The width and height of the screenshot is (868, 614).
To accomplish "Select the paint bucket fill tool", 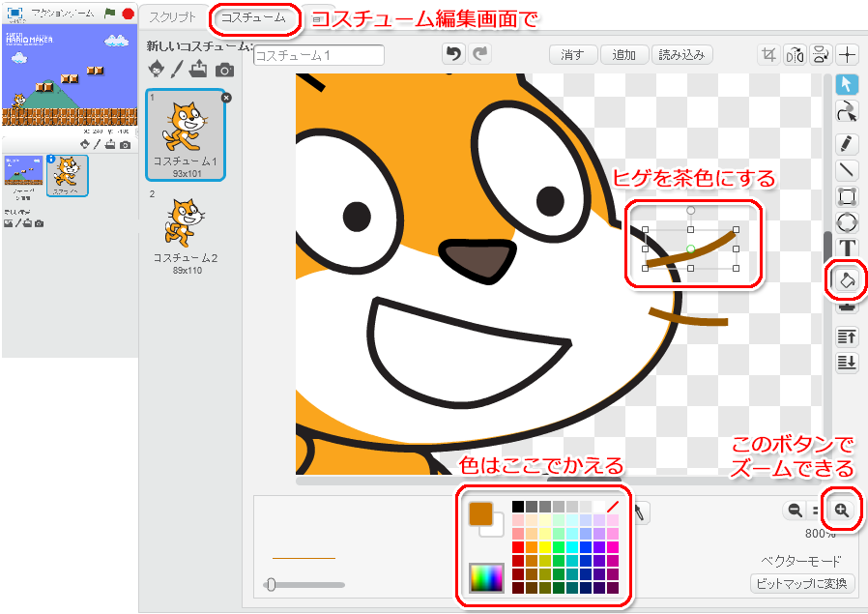I will [x=847, y=280].
